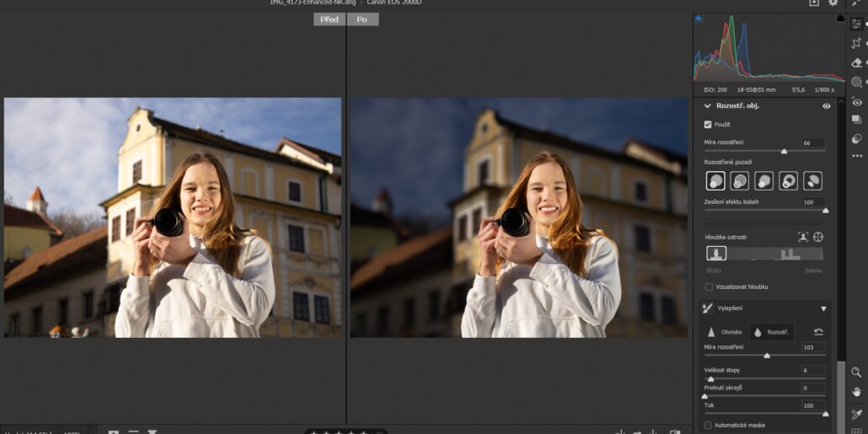
Task: Select the Hand pan tool
Action: tap(856, 391)
